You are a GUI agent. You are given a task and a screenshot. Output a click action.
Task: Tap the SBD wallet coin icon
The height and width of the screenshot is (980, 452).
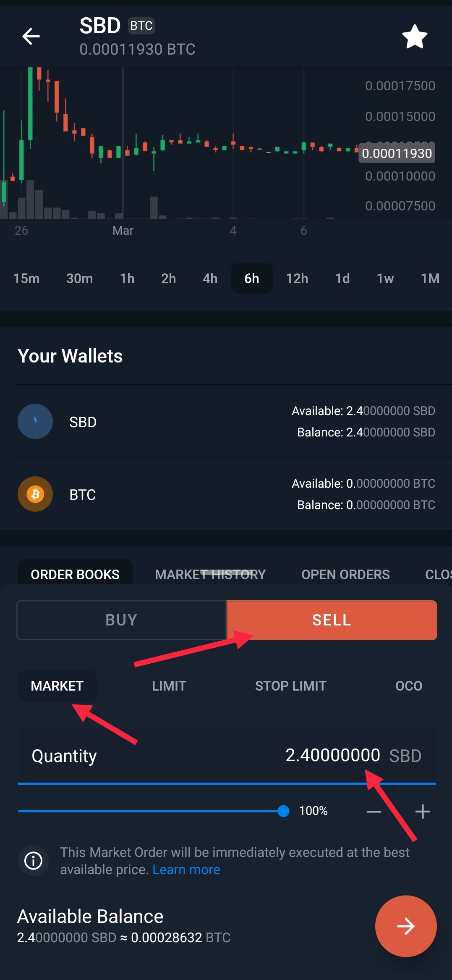35,421
